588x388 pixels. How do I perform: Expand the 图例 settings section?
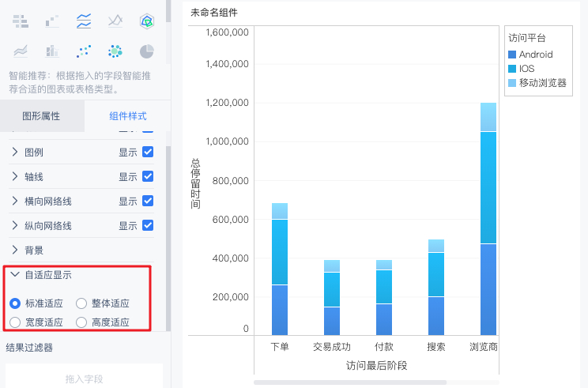(x=15, y=152)
